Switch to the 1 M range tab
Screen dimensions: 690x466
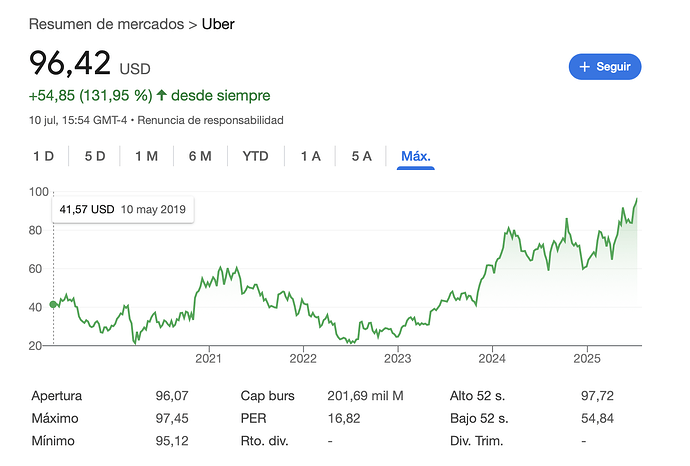[x=146, y=156]
